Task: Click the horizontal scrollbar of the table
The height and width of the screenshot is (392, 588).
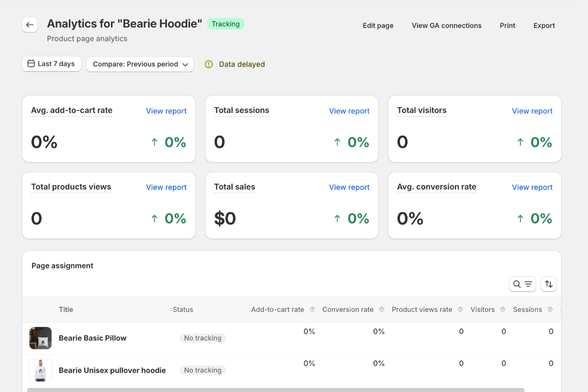Action: point(276,390)
